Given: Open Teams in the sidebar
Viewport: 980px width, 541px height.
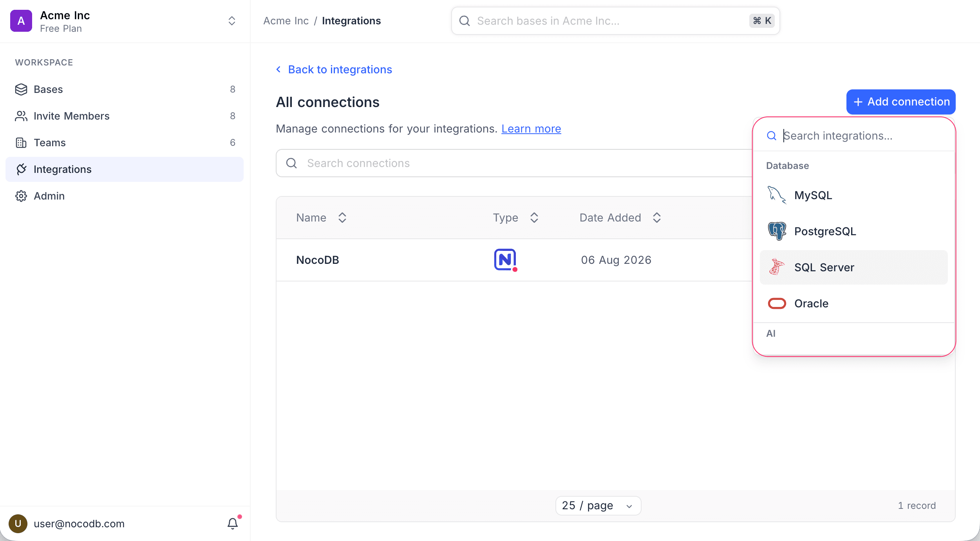Looking at the screenshot, I should point(125,143).
